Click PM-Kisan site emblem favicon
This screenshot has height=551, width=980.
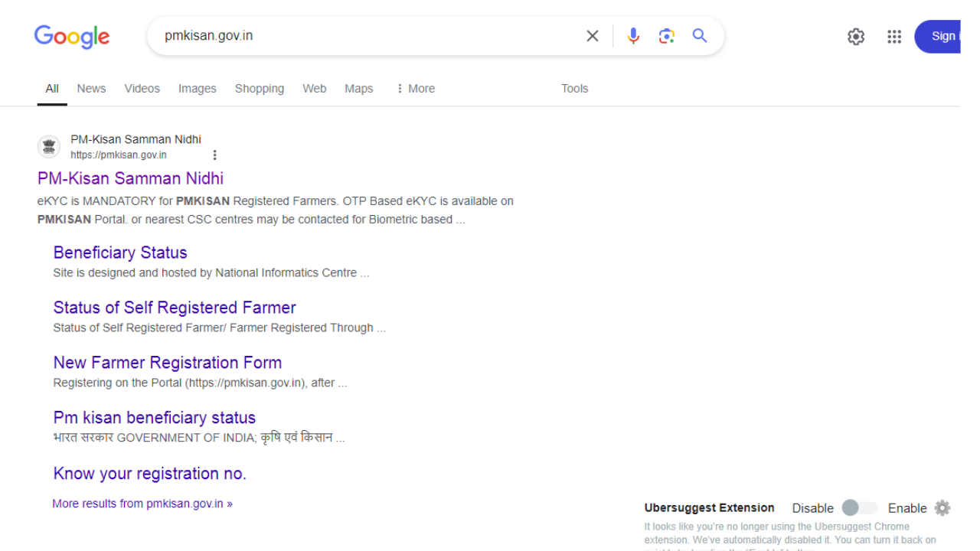[49, 147]
